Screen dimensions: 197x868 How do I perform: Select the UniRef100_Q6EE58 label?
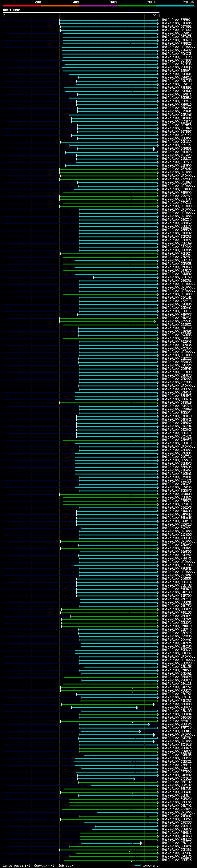click(x=176, y=389)
